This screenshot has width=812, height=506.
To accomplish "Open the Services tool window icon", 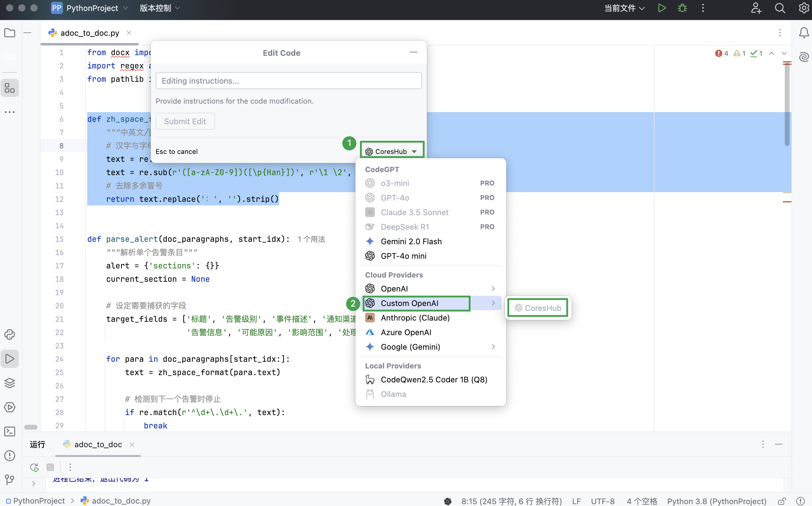I will tap(10, 407).
